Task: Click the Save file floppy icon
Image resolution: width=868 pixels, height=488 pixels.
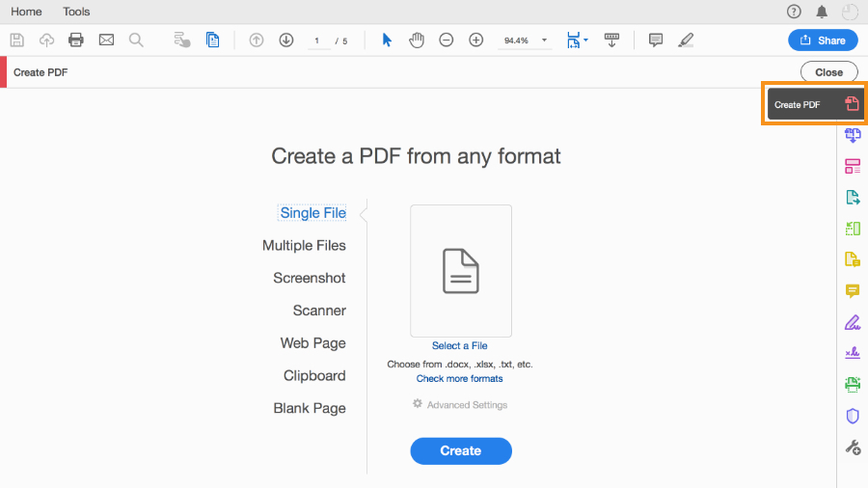Action: 17,40
